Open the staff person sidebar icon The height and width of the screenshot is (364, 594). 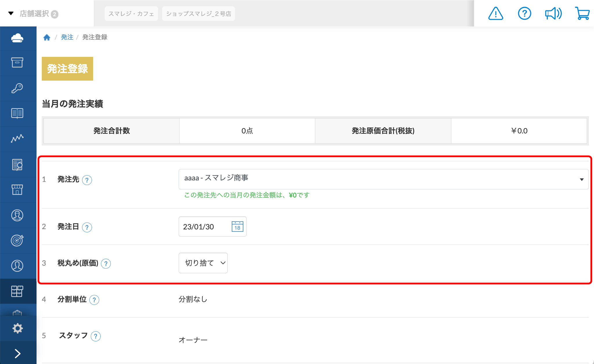coord(17,215)
